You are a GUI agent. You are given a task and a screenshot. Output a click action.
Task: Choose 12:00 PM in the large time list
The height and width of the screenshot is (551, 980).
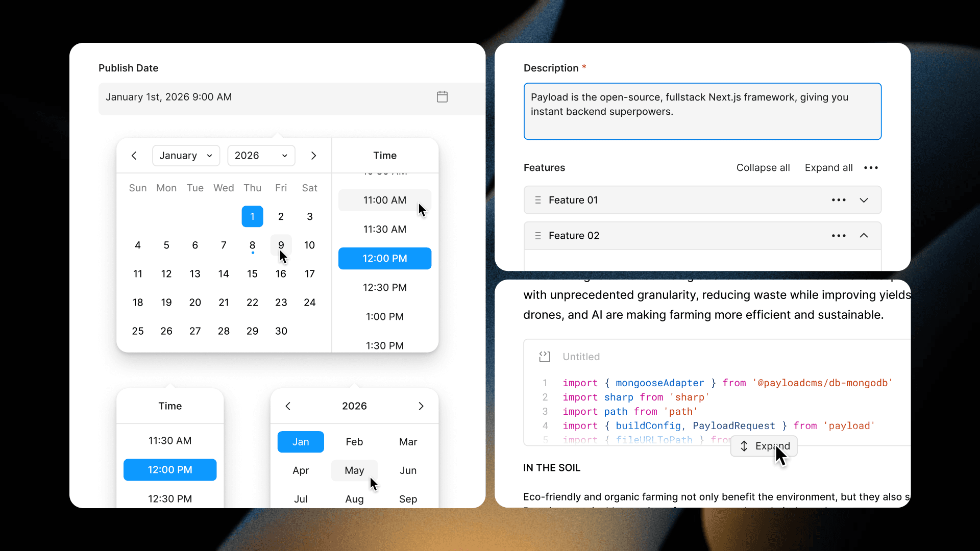tap(385, 259)
